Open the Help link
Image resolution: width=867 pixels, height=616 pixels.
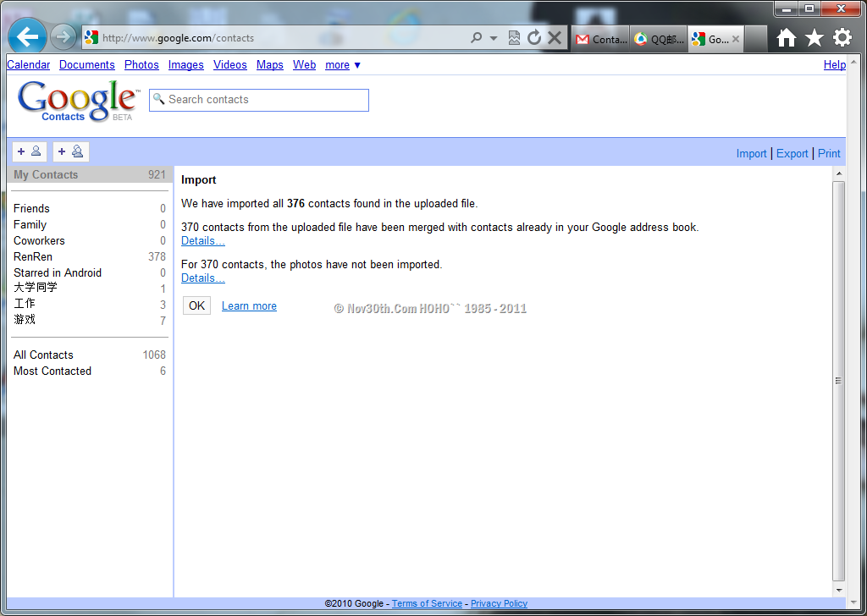(834, 64)
